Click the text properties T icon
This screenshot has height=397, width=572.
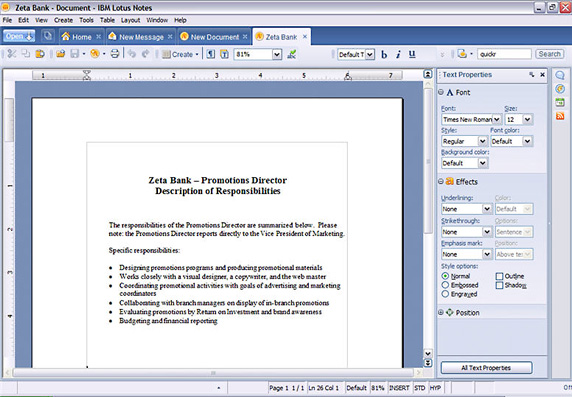click(x=224, y=54)
